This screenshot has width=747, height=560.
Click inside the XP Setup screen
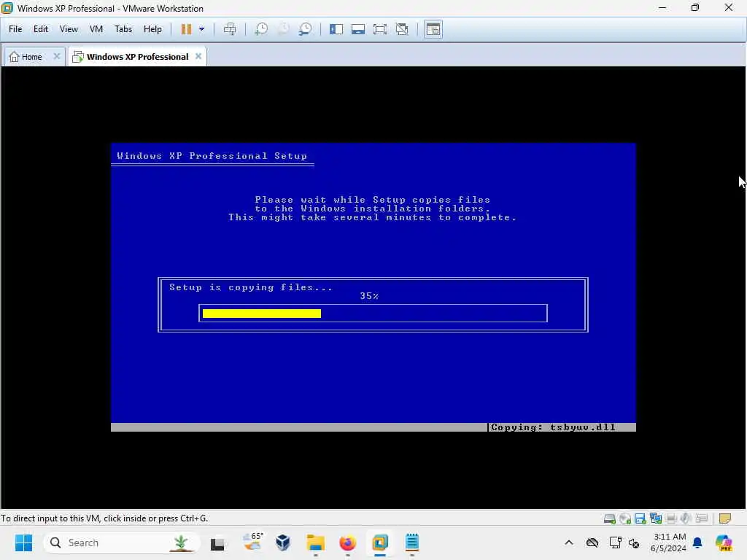[x=373, y=287]
